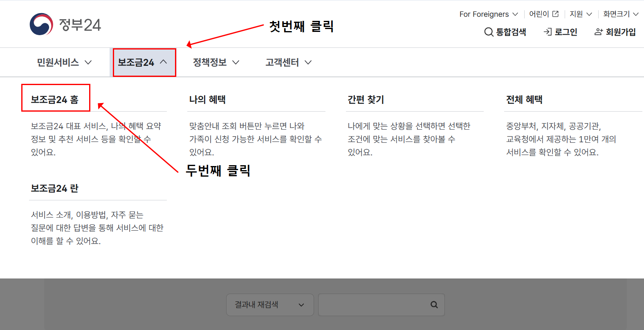Collapse the 보조금24 menu
This screenshot has width=644, height=330.
coord(143,62)
